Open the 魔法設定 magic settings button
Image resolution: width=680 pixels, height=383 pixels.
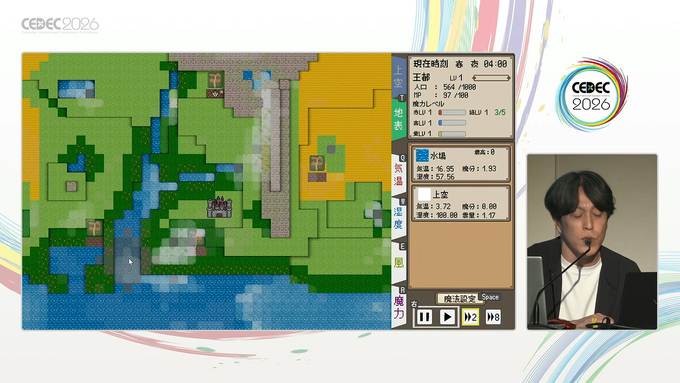pos(459,299)
